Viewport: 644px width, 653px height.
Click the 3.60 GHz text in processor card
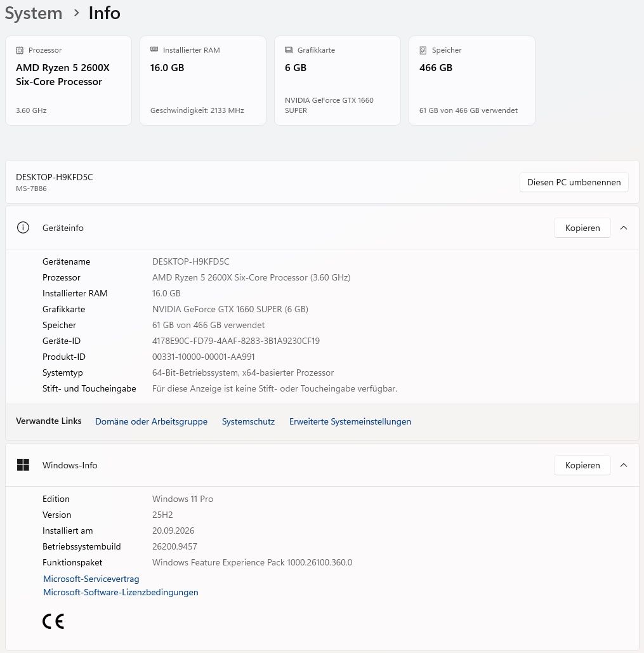point(31,110)
